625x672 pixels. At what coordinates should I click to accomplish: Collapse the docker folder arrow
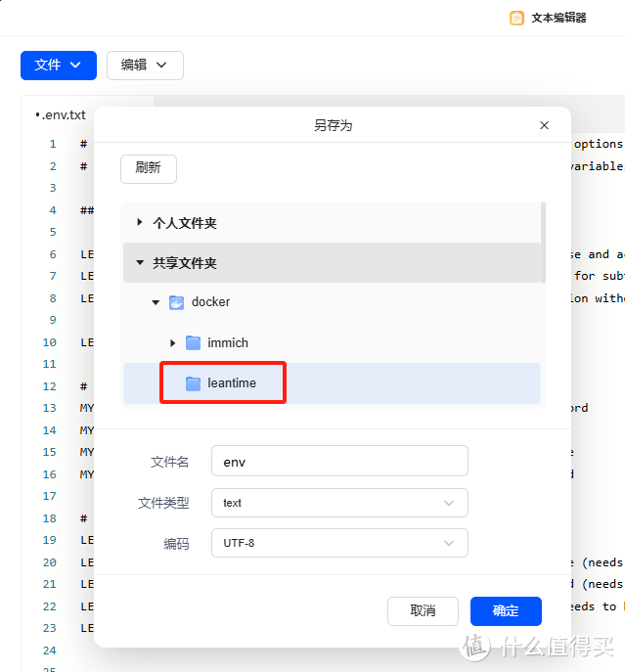(x=156, y=302)
